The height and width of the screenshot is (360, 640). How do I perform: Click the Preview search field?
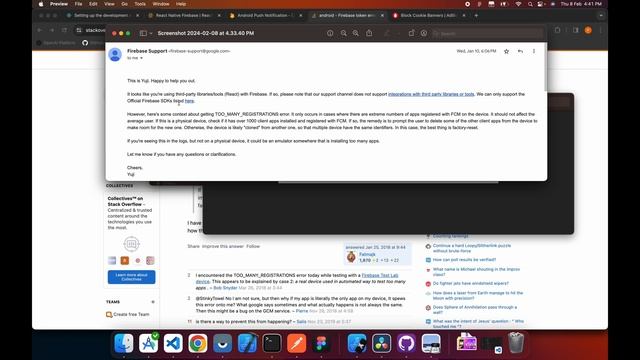click(x=487, y=33)
